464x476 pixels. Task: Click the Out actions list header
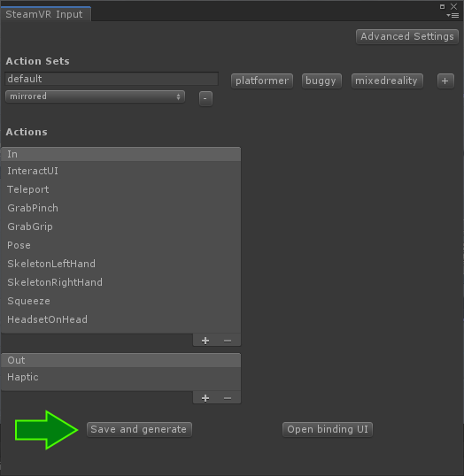[x=121, y=360]
